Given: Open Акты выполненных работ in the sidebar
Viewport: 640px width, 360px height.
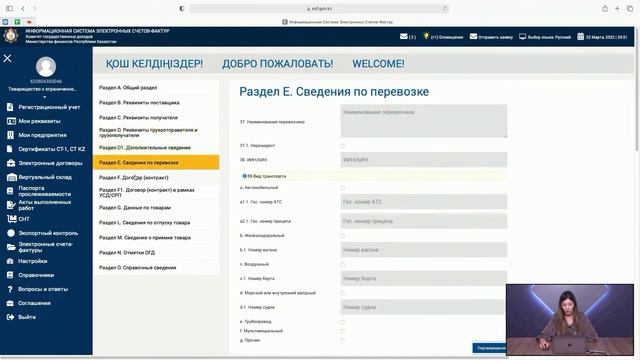Looking at the screenshot, I should tap(44, 205).
